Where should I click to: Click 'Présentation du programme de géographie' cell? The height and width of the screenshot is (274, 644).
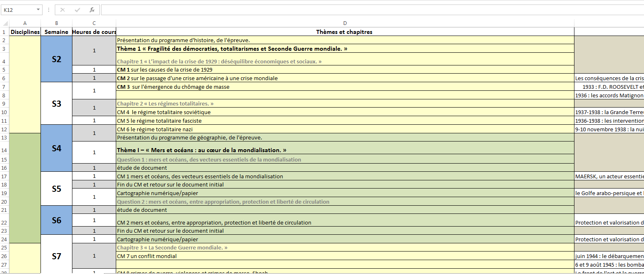pyautogui.click(x=345, y=137)
